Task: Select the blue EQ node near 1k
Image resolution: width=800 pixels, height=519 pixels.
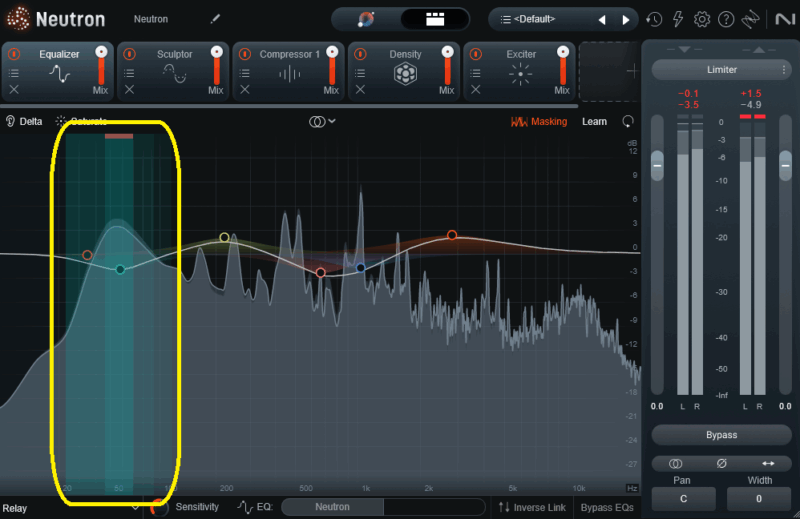Action: (360, 267)
